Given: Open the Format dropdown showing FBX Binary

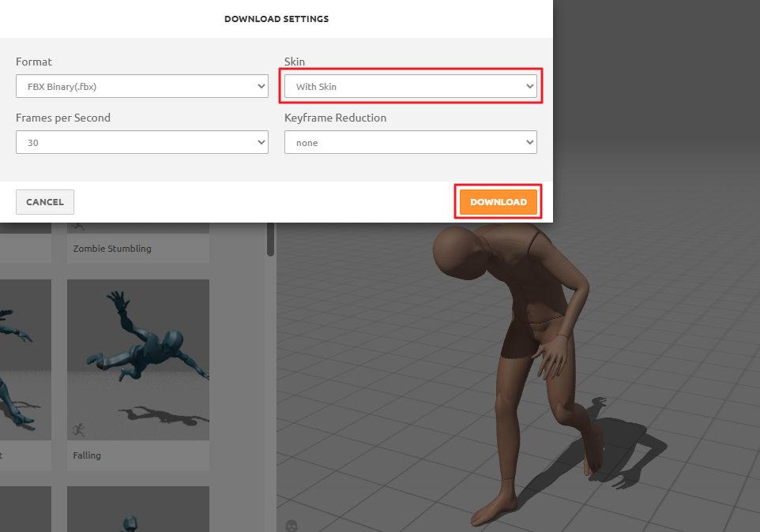Looking at the screenshot, I should [x=142, y=86].
